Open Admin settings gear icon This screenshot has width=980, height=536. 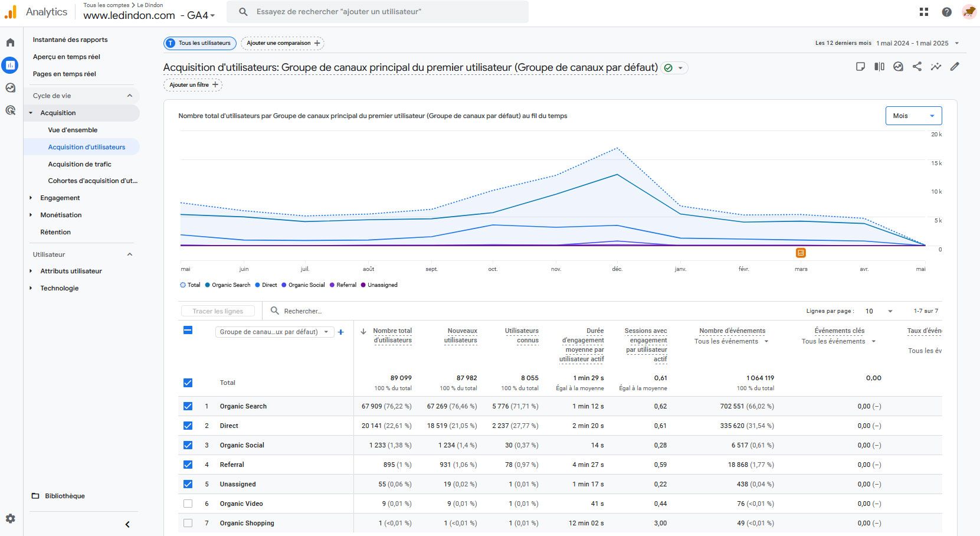11,519
